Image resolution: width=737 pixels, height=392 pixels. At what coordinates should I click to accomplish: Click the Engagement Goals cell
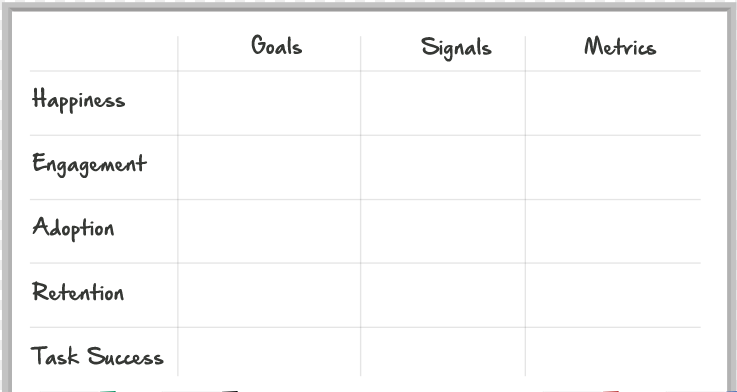click(269, 167)
